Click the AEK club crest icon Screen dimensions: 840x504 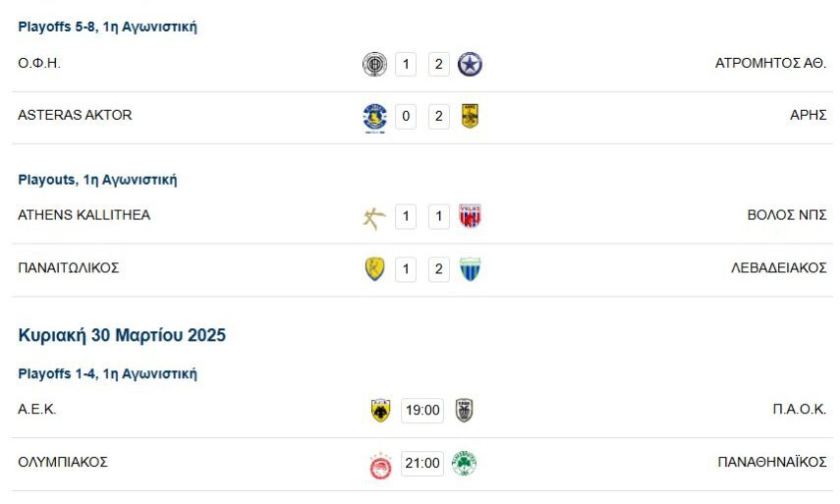380,411
